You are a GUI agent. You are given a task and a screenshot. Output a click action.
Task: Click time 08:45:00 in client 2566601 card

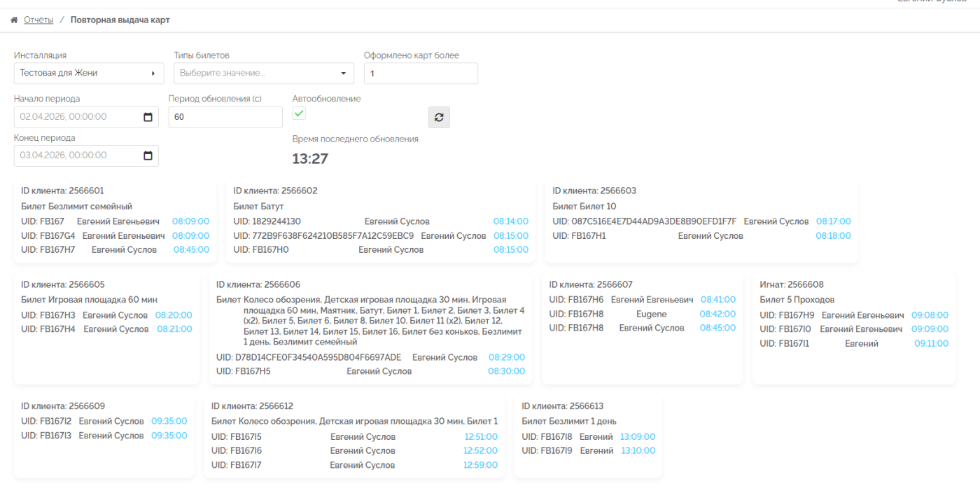point(190,249)
